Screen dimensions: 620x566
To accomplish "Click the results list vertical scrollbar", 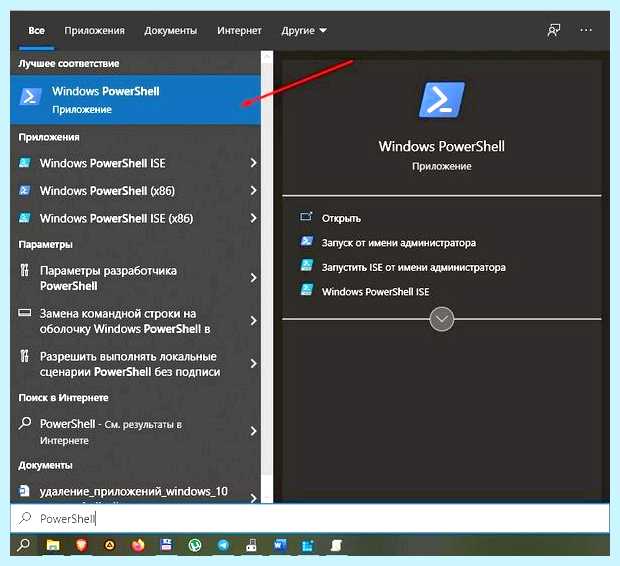I will pos(267,277).
